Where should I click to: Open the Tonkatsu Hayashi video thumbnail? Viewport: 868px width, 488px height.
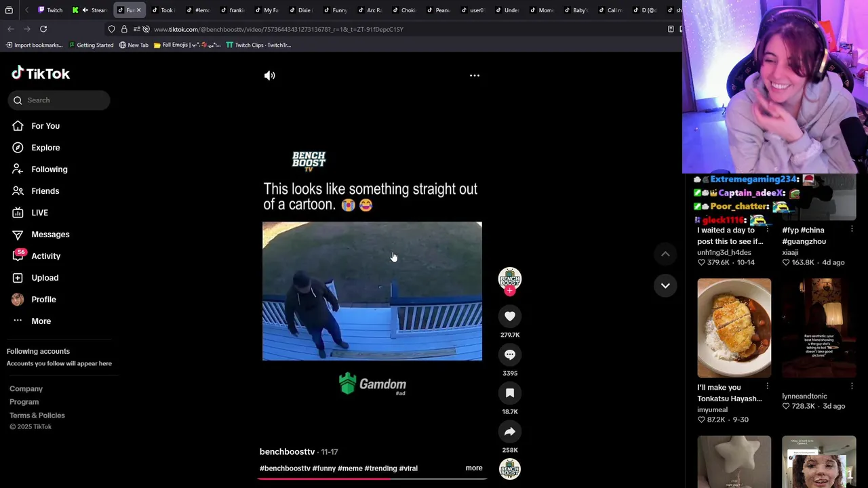(734, 328)
